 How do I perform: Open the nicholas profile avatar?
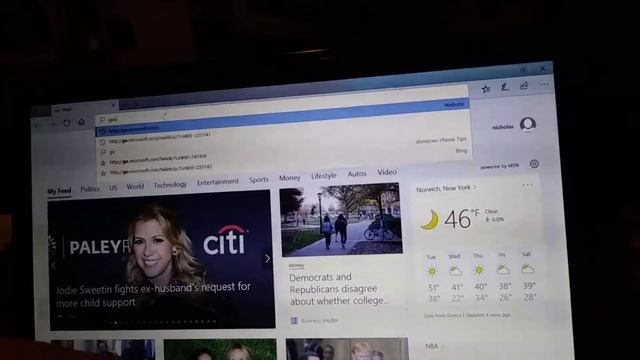tap(528, 124)
